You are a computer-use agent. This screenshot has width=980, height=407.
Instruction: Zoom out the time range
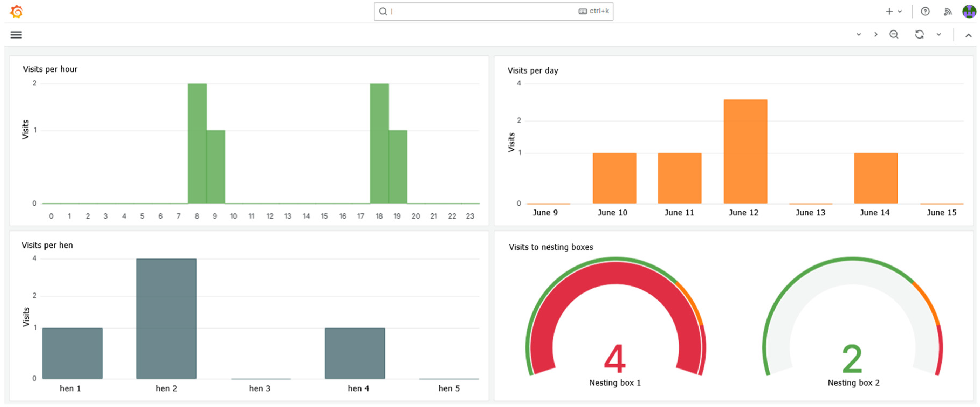pos(894,35)
